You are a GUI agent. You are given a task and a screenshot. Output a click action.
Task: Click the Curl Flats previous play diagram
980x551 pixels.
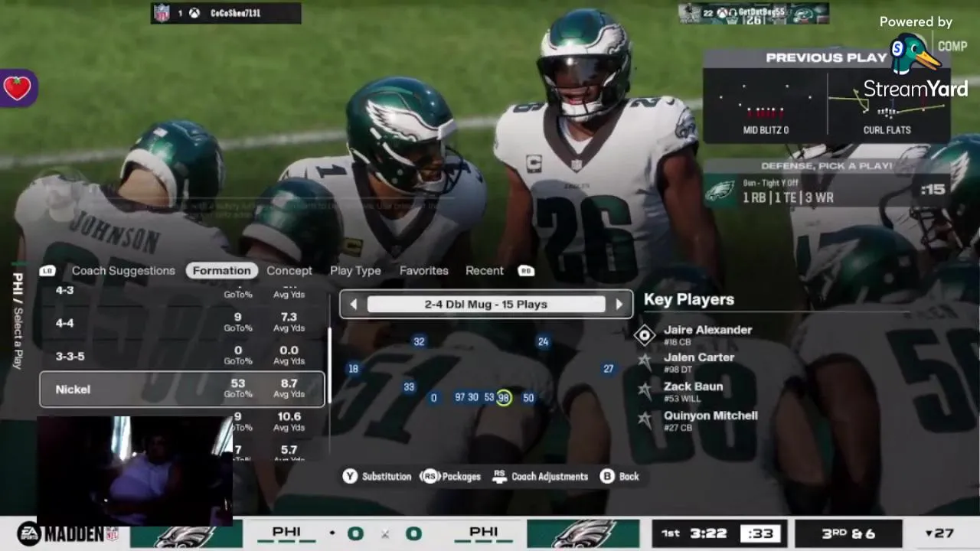point(887,104)
